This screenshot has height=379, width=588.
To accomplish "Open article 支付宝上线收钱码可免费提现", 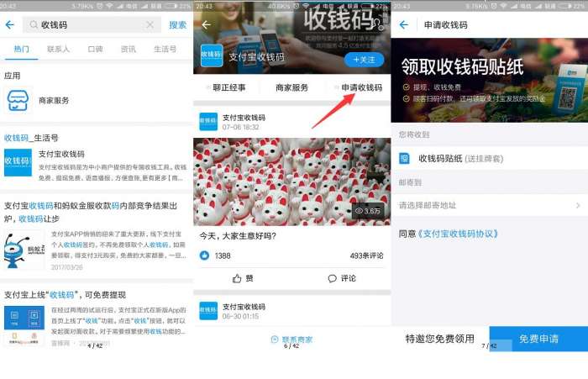I will click(x=65, y=295).
